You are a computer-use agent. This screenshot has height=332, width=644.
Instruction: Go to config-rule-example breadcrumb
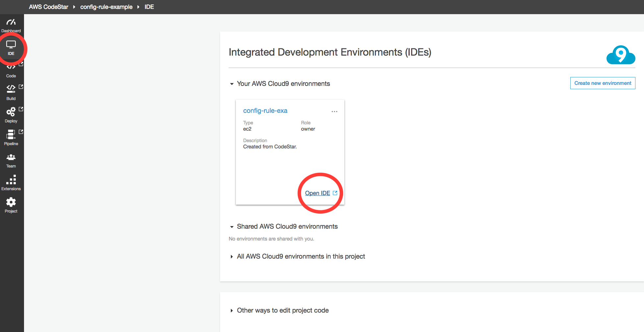coord(106,7)
